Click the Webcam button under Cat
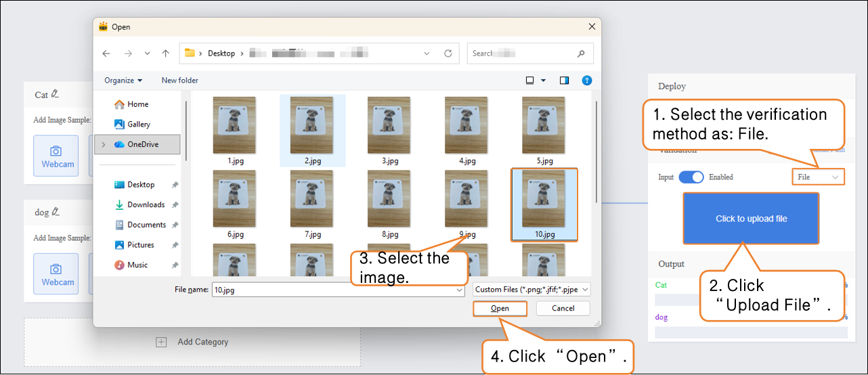 [56, 156]
